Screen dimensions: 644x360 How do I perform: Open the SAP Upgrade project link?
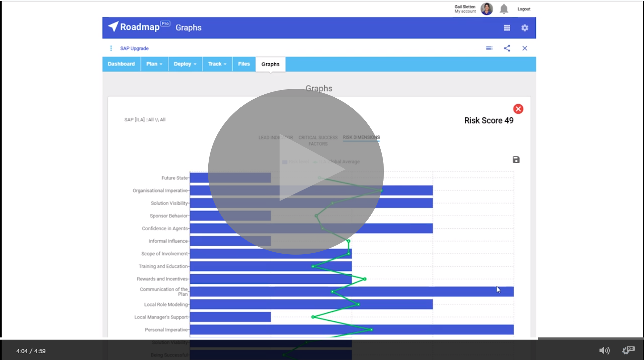[x=134, y=48]
